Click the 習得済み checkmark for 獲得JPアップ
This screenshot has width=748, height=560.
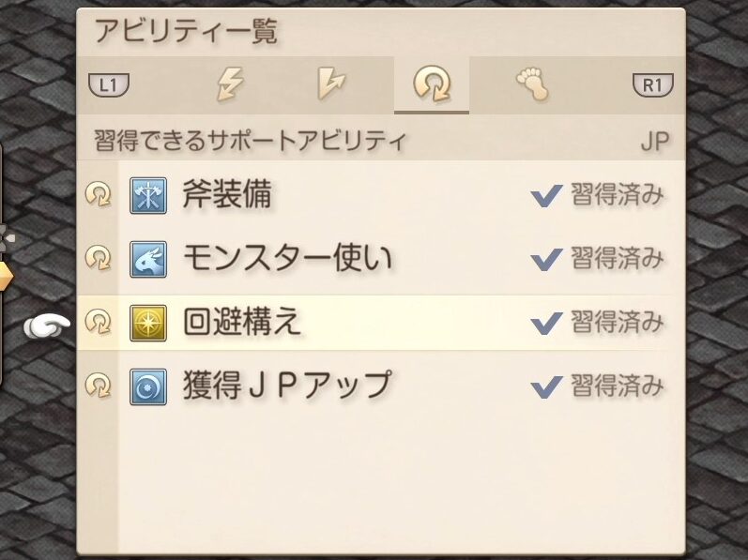[546, 386]
